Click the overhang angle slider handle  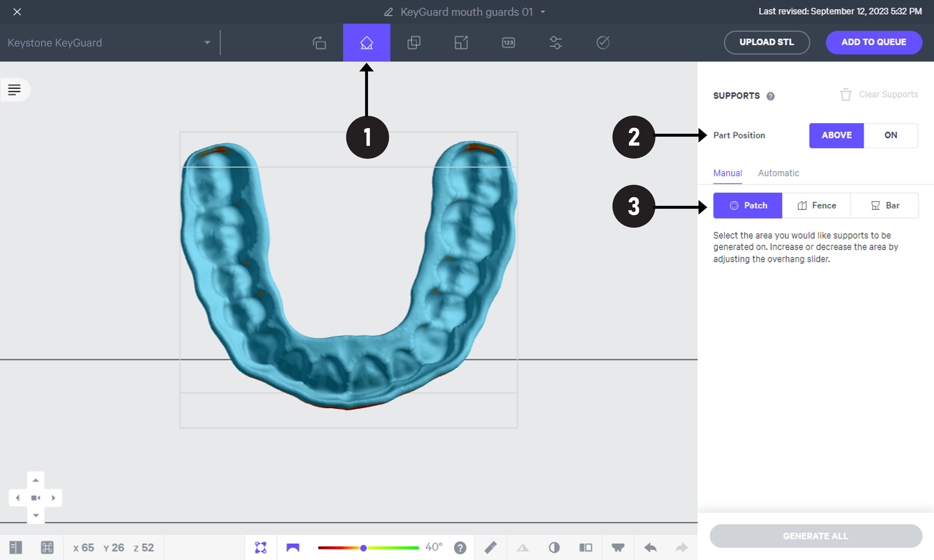(x=363, y=547)
